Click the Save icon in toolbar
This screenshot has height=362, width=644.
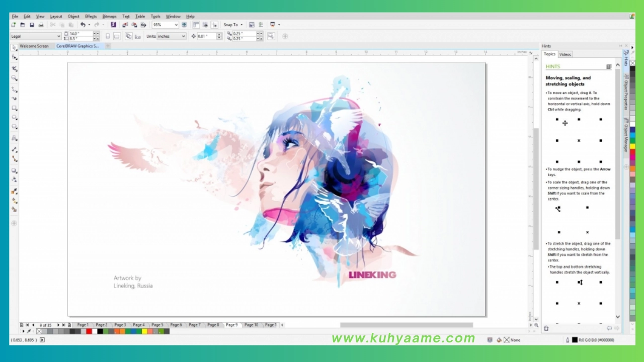(32, 25)
